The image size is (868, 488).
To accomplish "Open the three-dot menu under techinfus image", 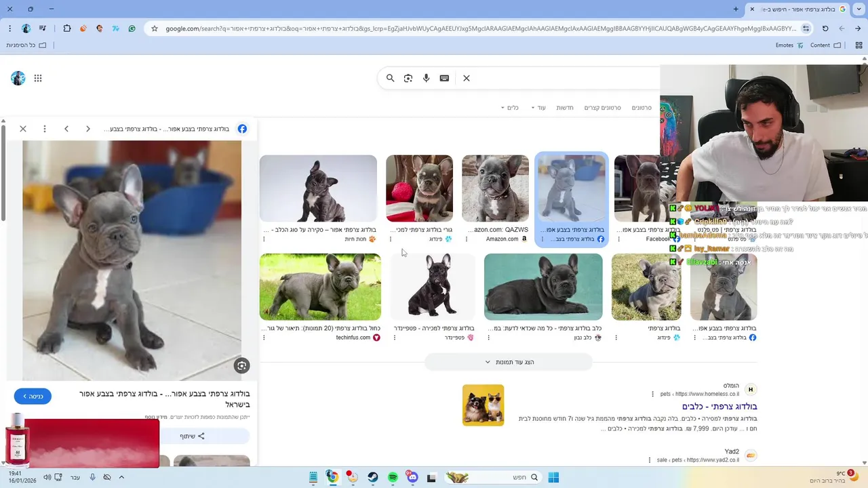I will pyautogui.click(x=264, y=338).
